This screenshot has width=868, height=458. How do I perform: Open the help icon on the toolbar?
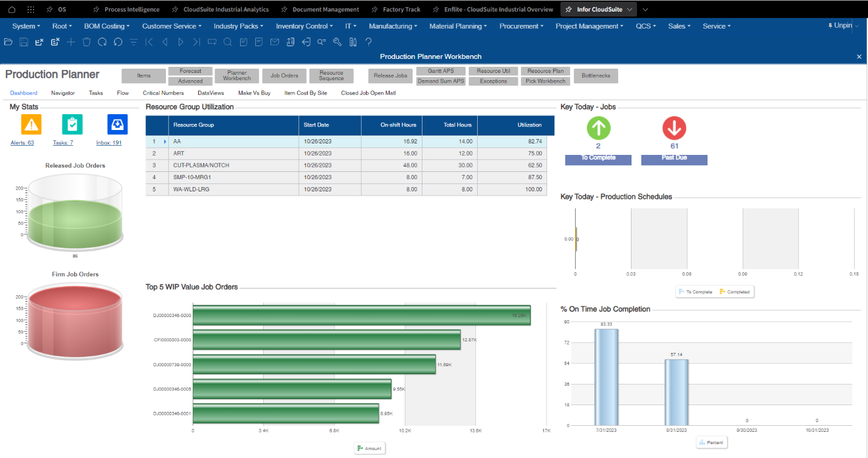point(368,42)
